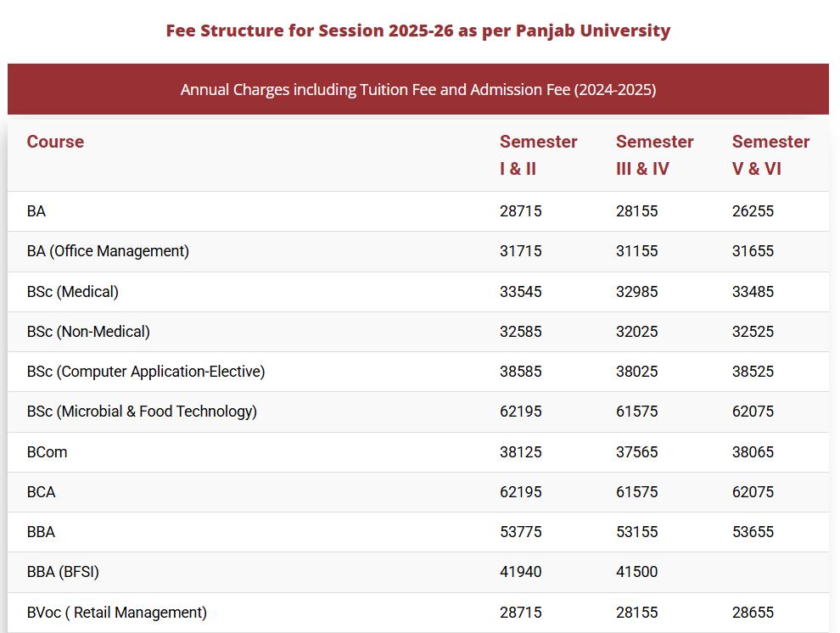Viewport: 840px width, 633px height.
Task: Click the BSc (Non-Medical) row label
Action: (88, 332)
